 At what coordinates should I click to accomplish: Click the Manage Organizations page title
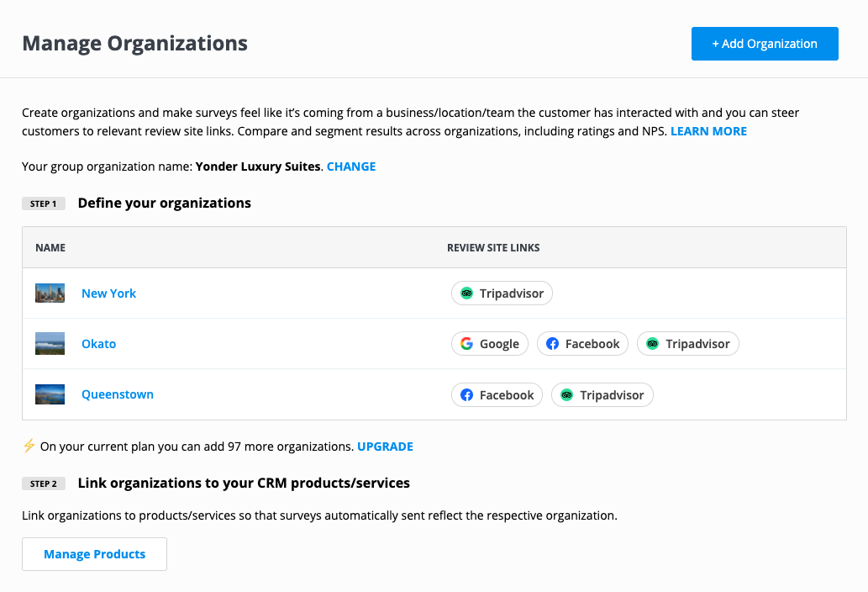[x=135, y=43]
